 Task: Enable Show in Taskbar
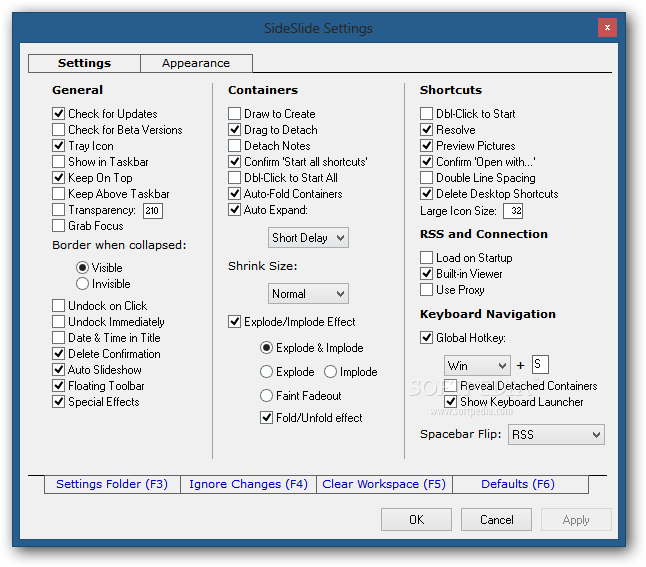59,162
